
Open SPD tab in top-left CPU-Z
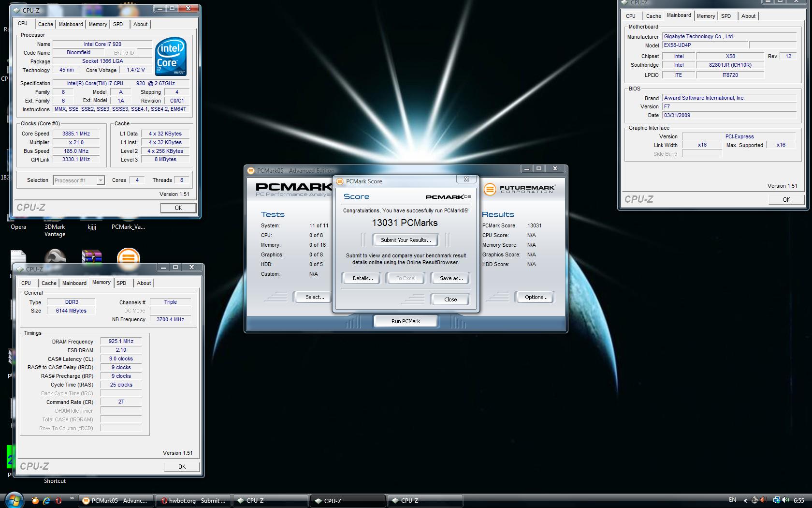pyautogui.click(x=118, y=24)
